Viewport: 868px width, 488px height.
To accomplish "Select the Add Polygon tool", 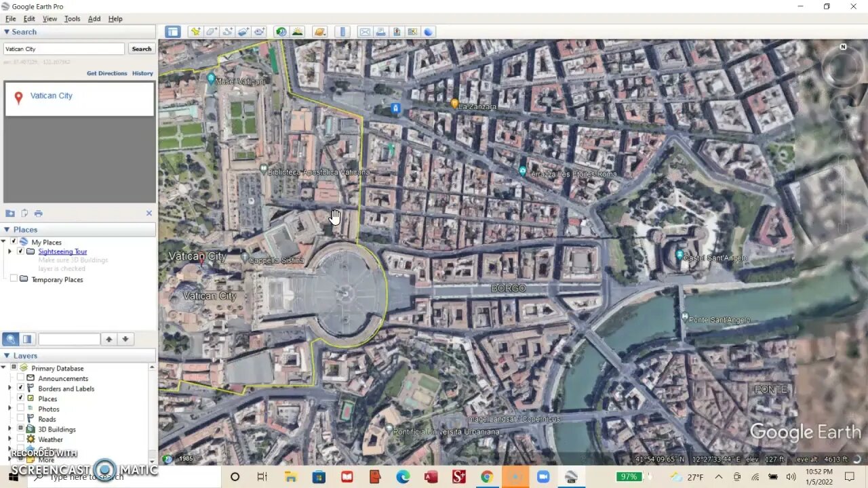I will point(212,32).
